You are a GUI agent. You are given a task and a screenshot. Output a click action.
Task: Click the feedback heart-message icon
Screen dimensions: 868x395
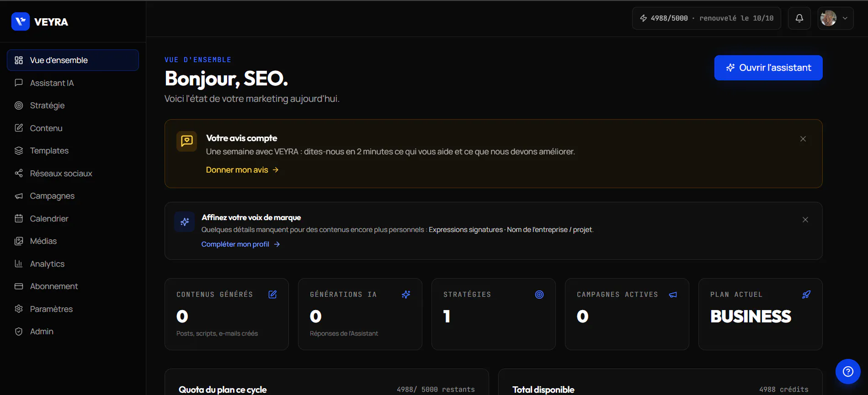(x=187, y=141)
